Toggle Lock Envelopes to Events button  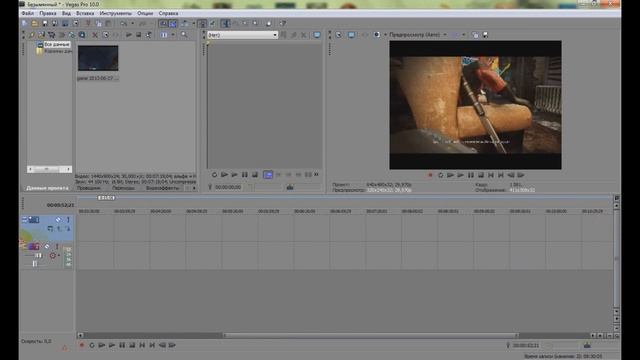point(202,24)
